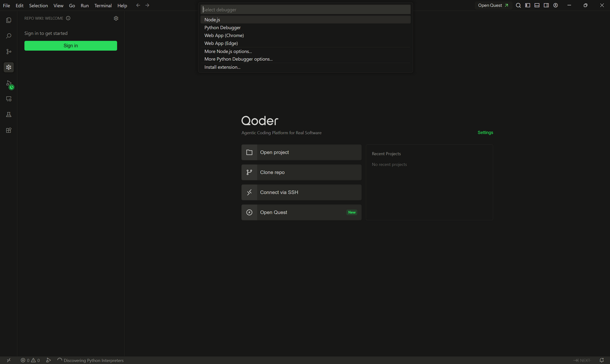Open the Selection menu

pyautogui.click(x=39, y=5)
